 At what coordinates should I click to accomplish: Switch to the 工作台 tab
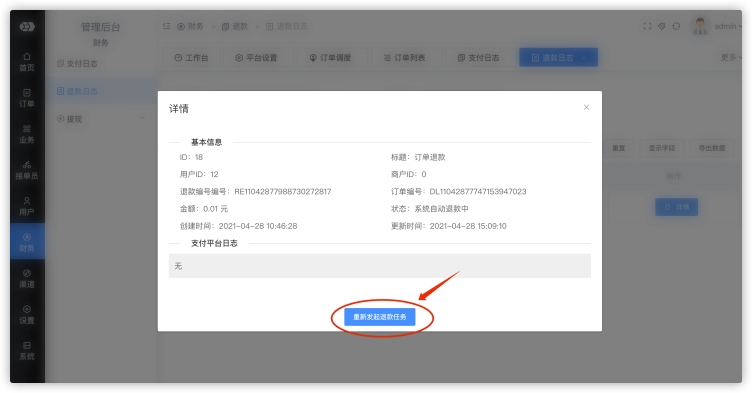[x=191, y=58]
